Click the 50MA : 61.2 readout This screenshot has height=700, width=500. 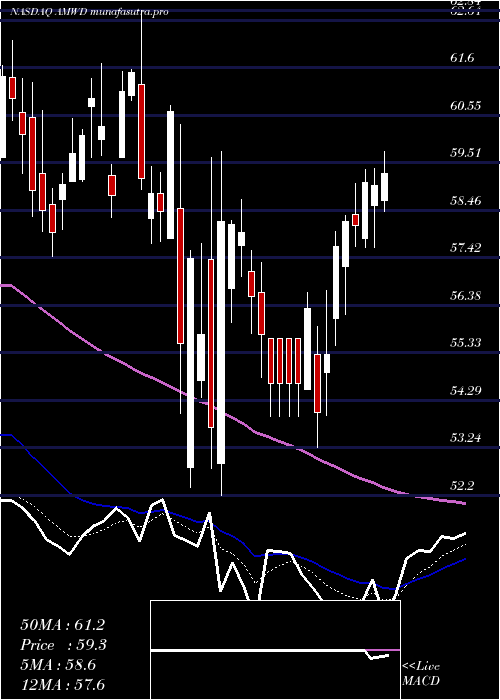click(62, 625)
